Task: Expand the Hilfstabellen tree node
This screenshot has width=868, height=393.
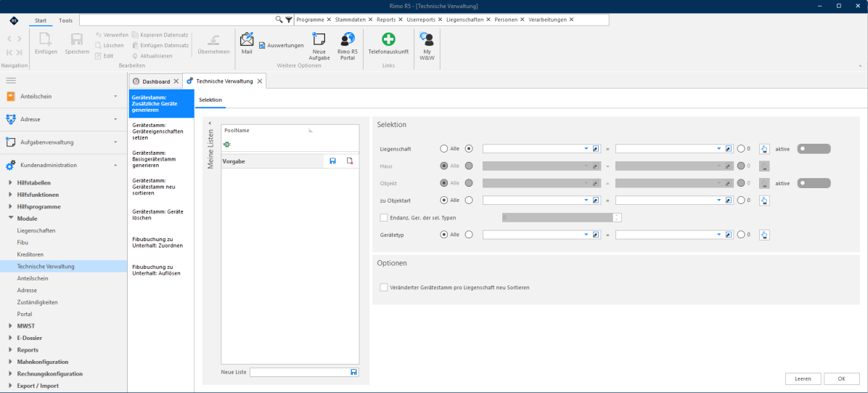Action: 12,182
